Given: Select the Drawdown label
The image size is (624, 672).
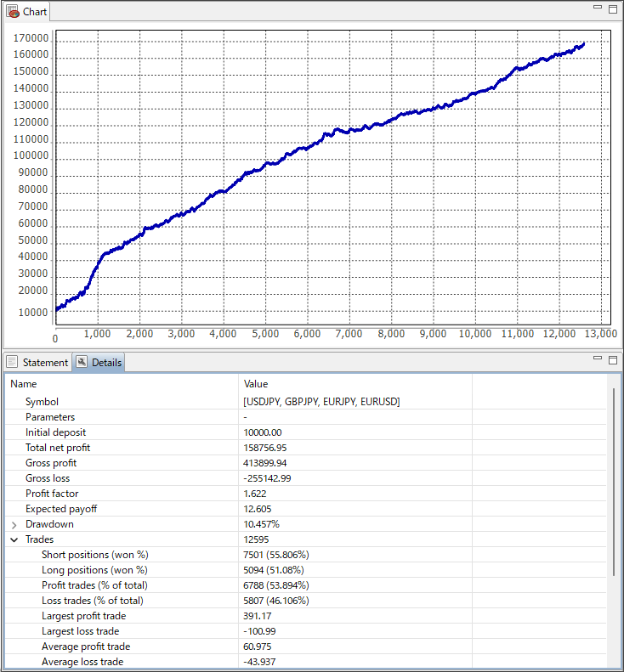Looking at the screenshot, I should click(49, 524).
